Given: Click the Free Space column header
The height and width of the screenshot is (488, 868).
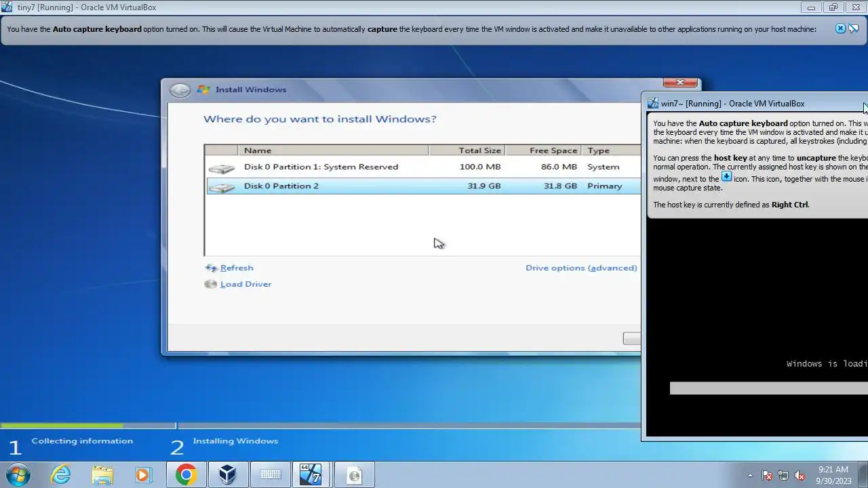Looking at the screenshot, I should click(543, 150).
